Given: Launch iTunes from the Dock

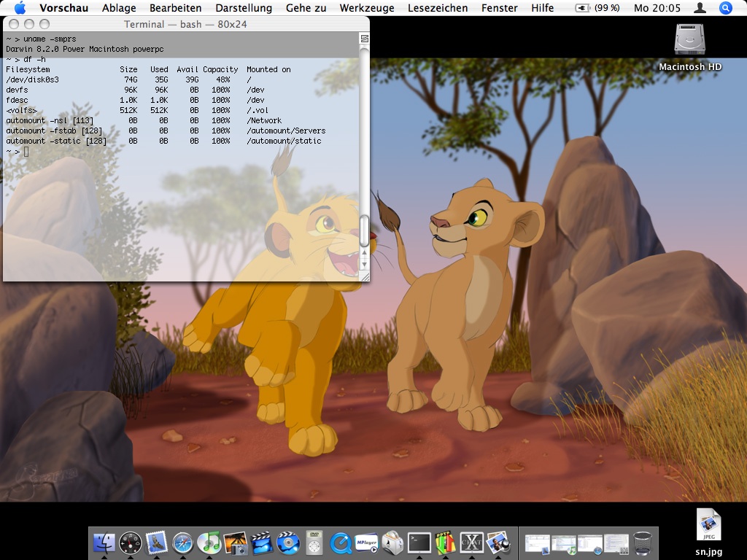Looking at the screenshot, I should 209,542.
